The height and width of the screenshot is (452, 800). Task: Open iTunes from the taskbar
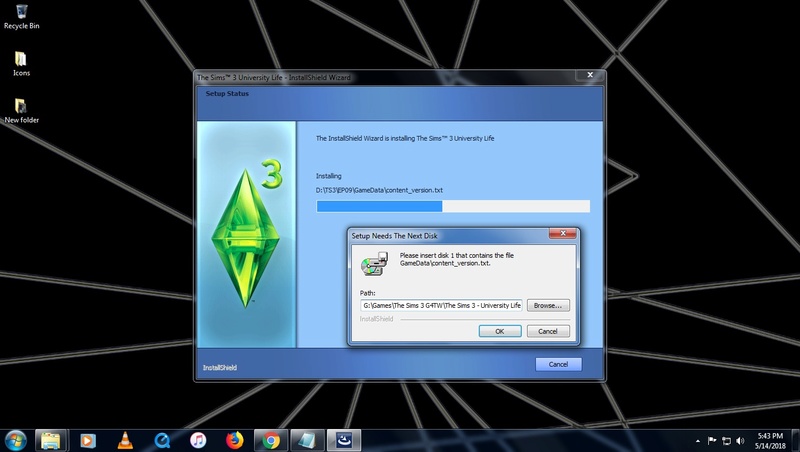click(x=198, y=440)
